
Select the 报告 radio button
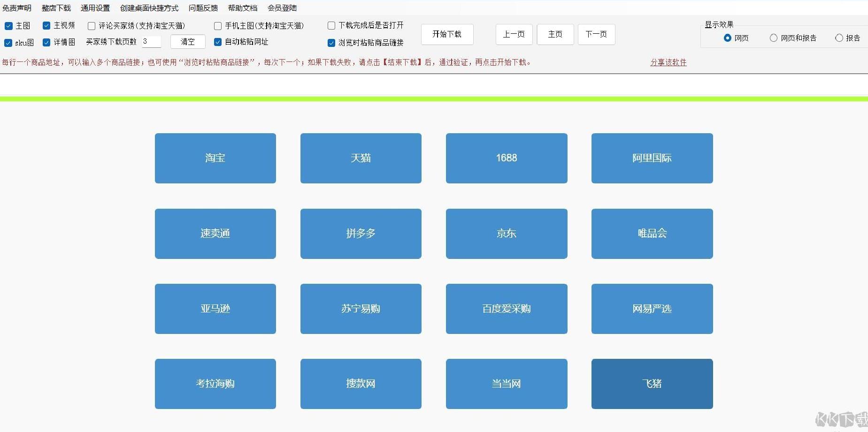(x=839, y=38)
